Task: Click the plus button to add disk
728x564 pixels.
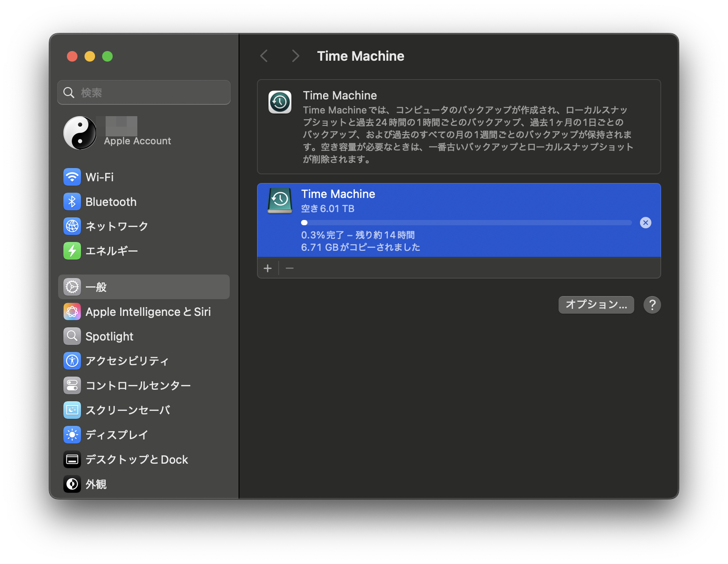Action: coord(268,268)
